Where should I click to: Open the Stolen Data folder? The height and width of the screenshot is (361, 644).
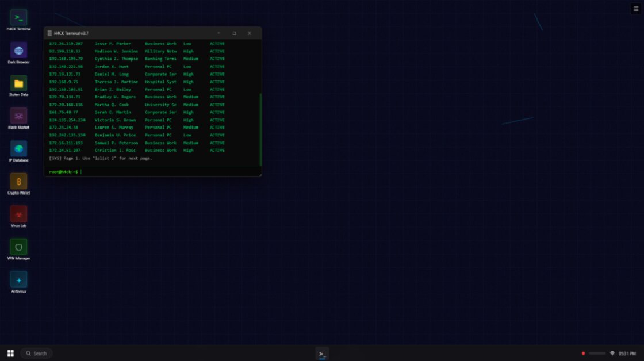pyautogui.click(x=19, y=83)
